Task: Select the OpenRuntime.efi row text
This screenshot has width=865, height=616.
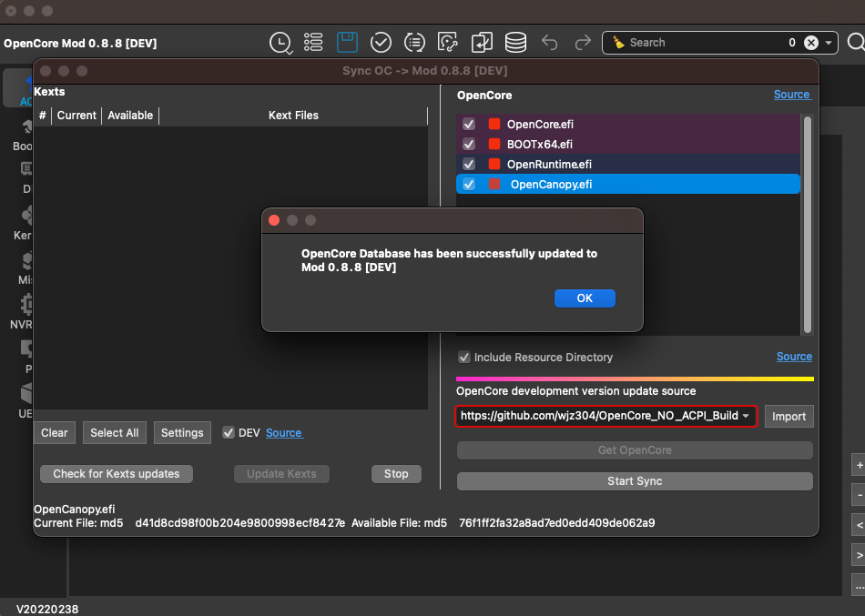Action: tap(549, 165)
